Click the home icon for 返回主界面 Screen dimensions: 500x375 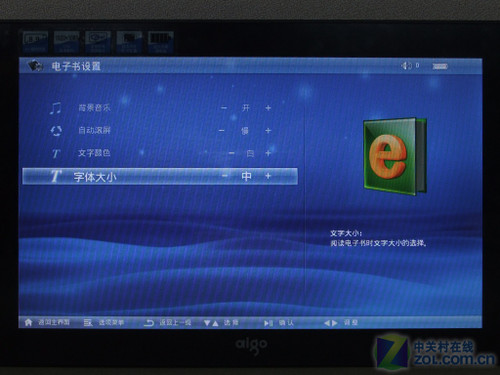(29, 322)
